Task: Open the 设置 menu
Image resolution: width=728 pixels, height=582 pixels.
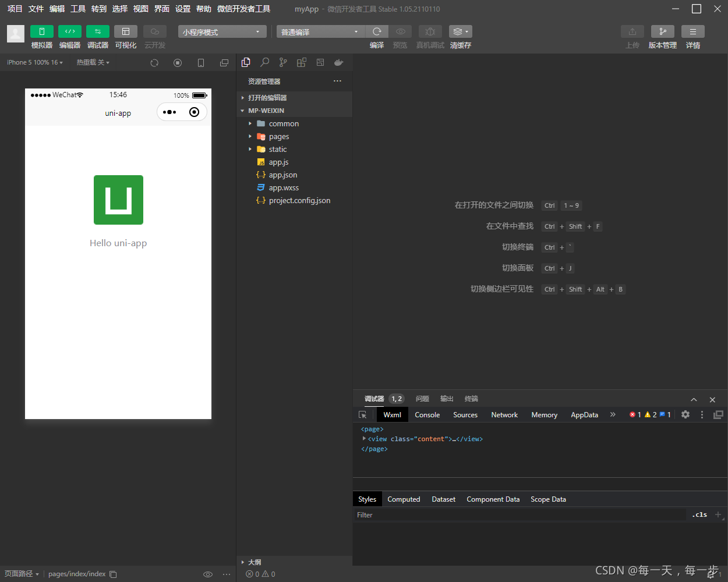Action: pos(183,9)
